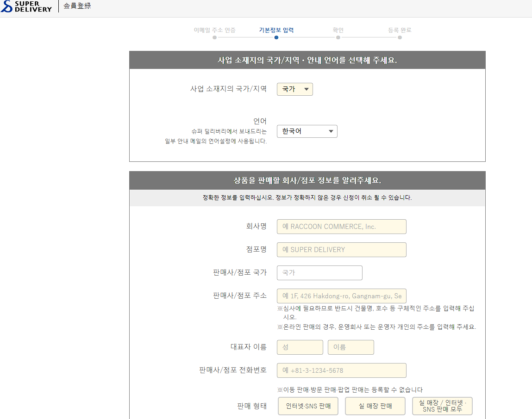
Task: Choose 실 매장 / 인터넷·SNS 판매 모두
Action: pos(443,406)
